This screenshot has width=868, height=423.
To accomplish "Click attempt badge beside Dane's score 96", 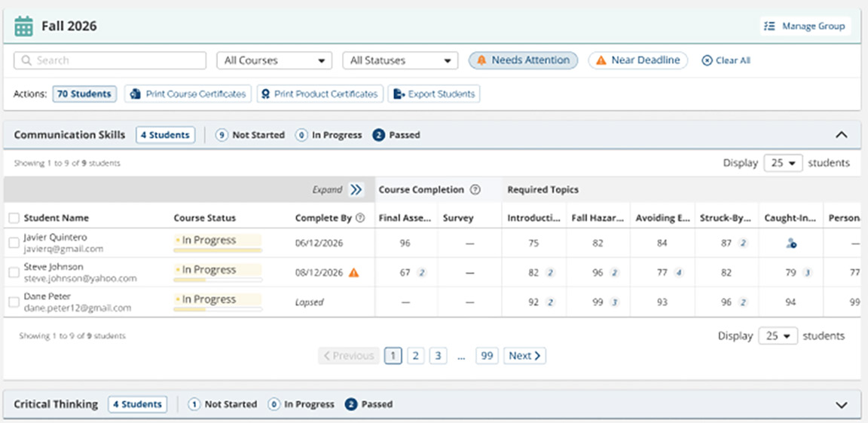I will tap(743, 302).
